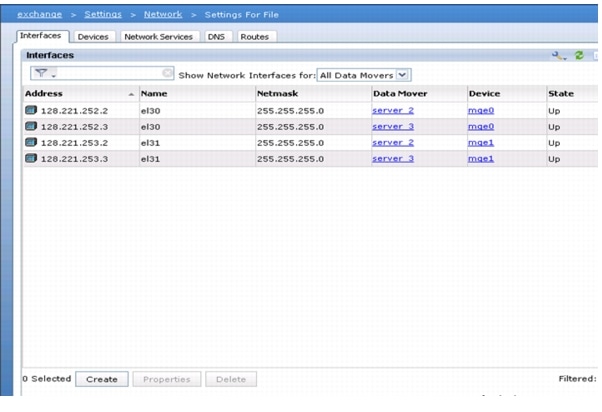Click the exchange breadcrumb link
The width and height of the screenshot is (602, 412).
coord(39,14)
